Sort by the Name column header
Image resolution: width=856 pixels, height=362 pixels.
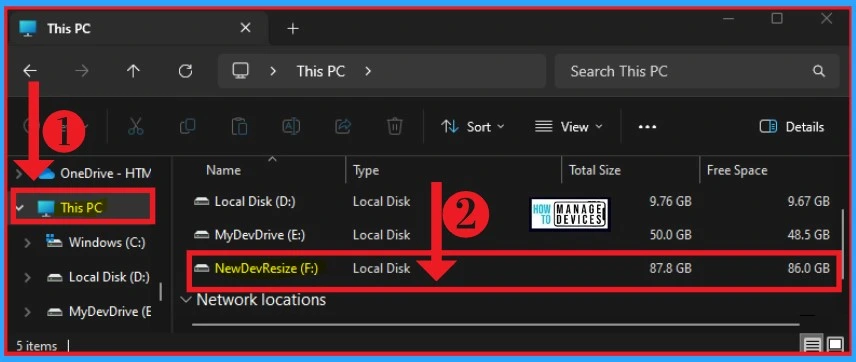click(223, 170)
